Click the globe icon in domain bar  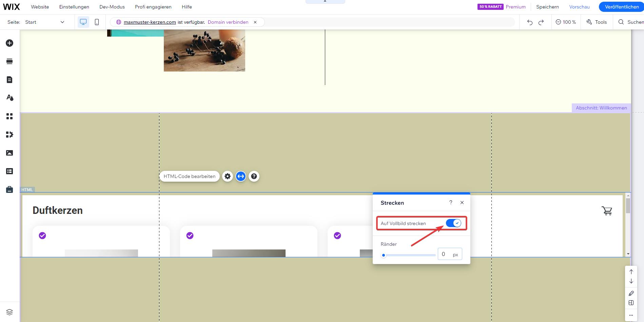[119, 22]
